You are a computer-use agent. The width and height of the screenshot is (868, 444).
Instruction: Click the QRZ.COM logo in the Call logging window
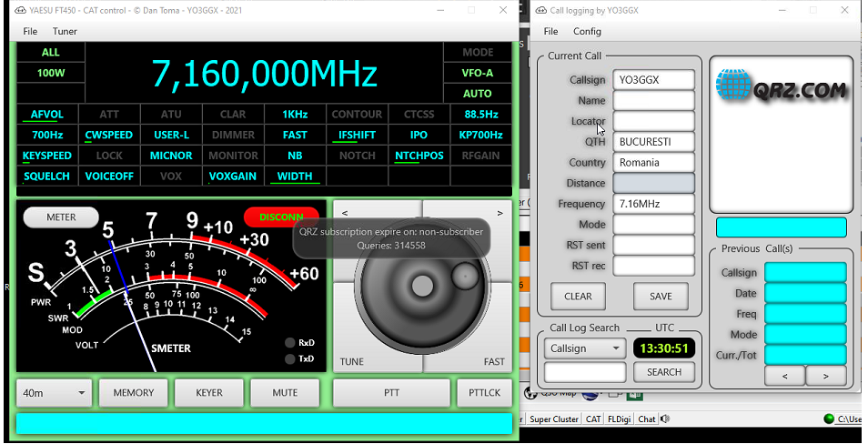(x=781, y=87)
